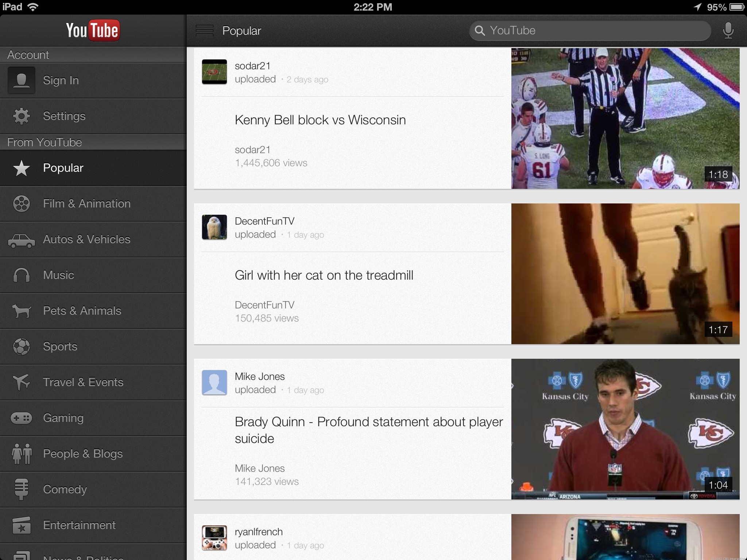747x560 pixels.
Task: Play the cat on treadmill video thumbnail
Action: coord(625,274)
